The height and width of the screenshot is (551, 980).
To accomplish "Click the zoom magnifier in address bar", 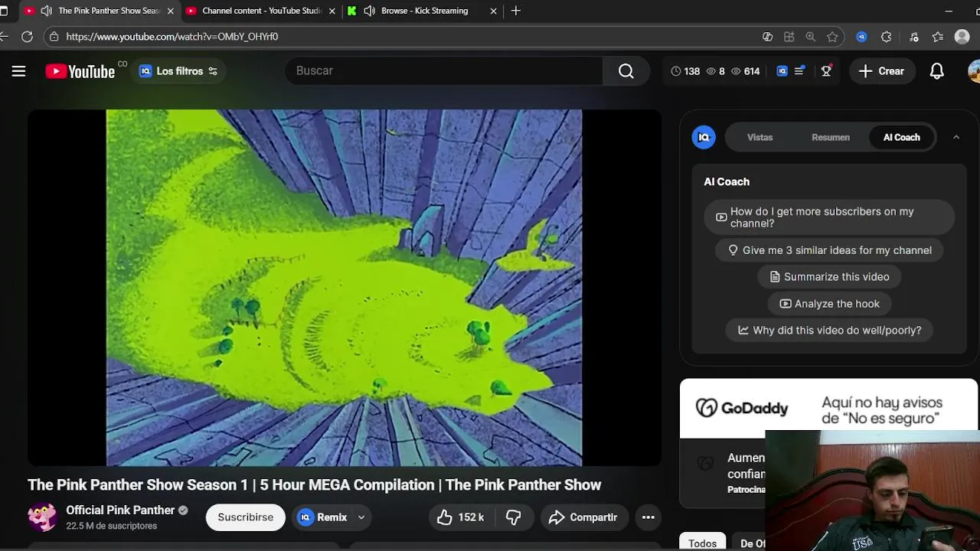I will (x=810, y=36).
